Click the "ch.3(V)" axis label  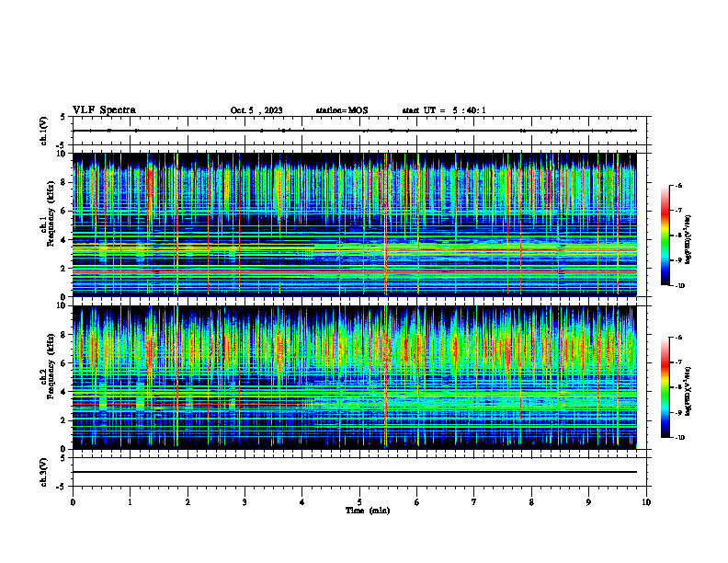point(44,473)
